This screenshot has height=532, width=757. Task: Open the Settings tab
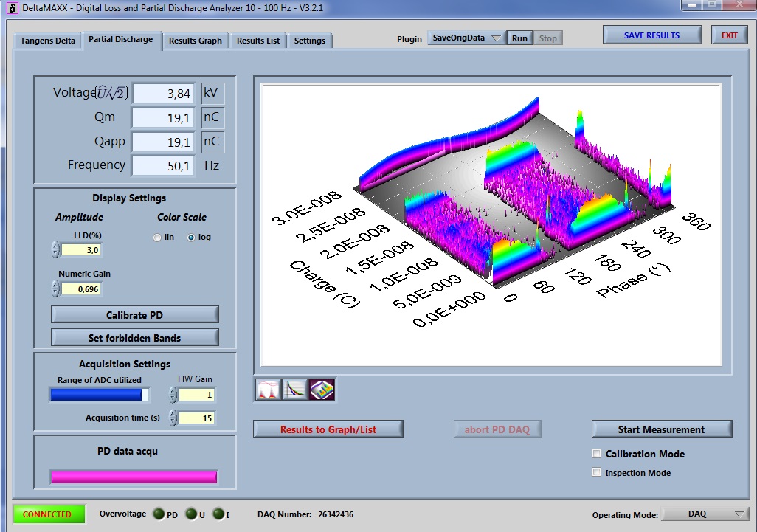310,41
